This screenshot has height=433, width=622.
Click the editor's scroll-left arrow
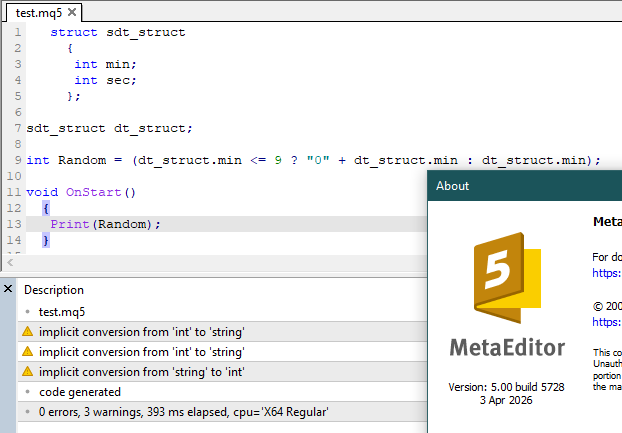pyautogui.click(x=9, y=263)
